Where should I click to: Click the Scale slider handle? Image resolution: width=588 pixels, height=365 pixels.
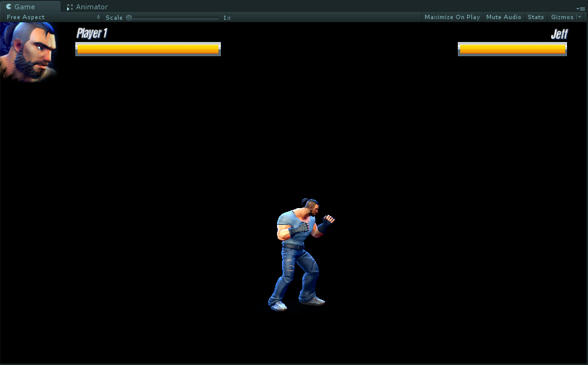click(129, 18)
